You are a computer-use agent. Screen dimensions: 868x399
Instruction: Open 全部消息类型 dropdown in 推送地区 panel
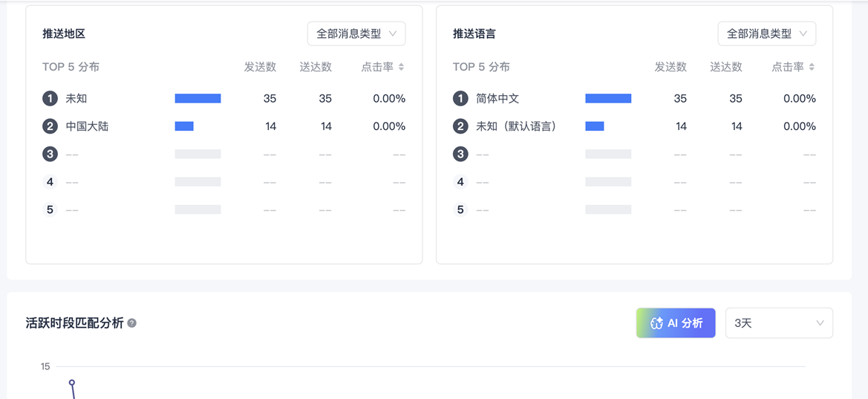click(x=356, y=33)
